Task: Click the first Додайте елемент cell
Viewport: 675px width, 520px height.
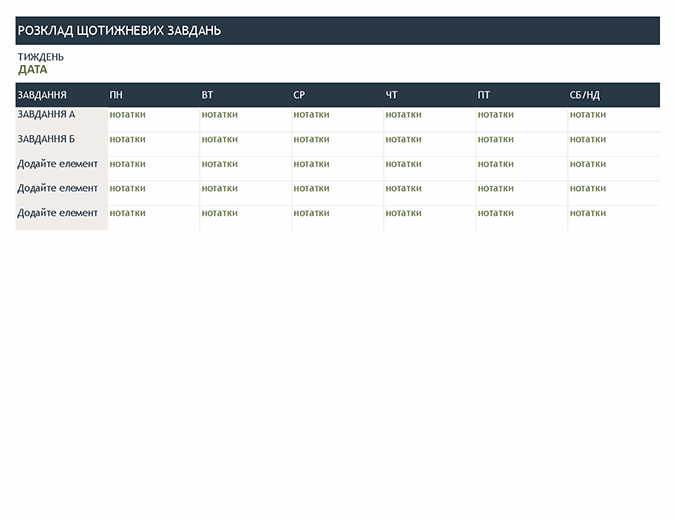Action: point(58,164)
